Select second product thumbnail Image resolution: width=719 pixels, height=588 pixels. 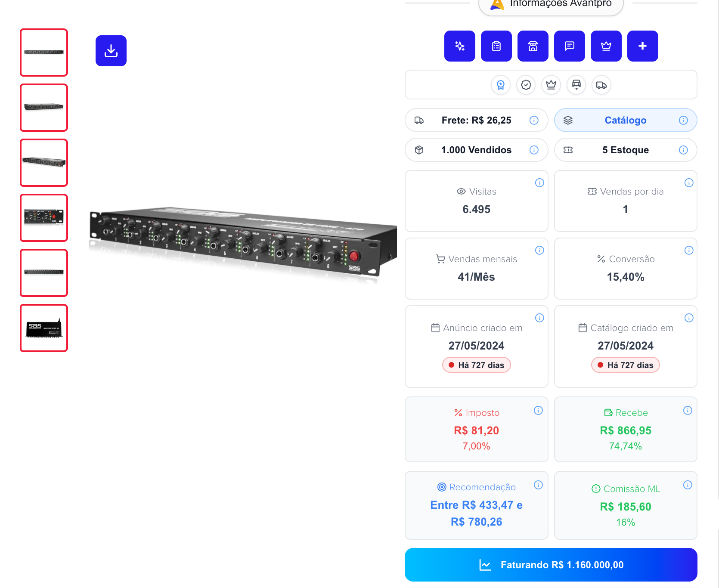coord(44,108)
